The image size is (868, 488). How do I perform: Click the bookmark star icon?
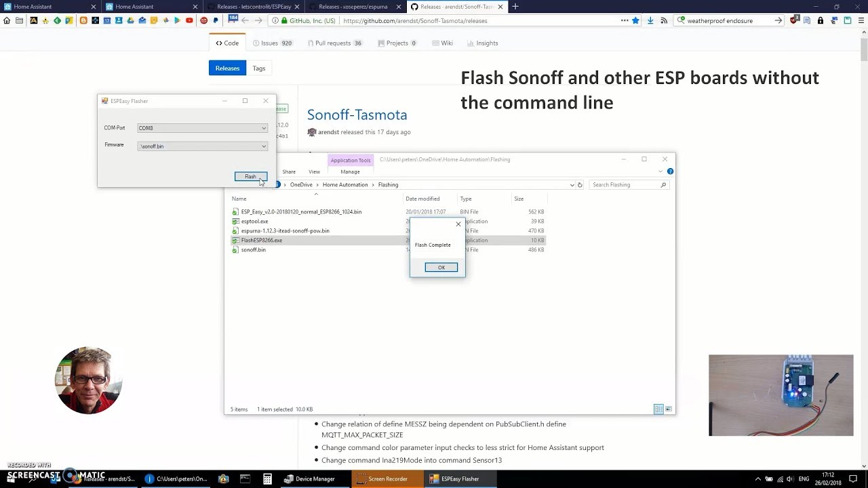click(x=635, y=21)
